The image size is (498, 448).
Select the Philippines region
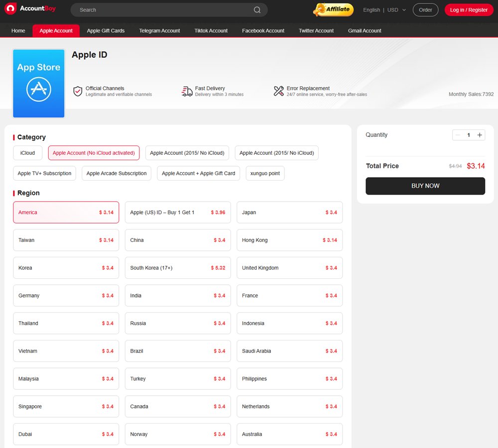pos(290,379)
